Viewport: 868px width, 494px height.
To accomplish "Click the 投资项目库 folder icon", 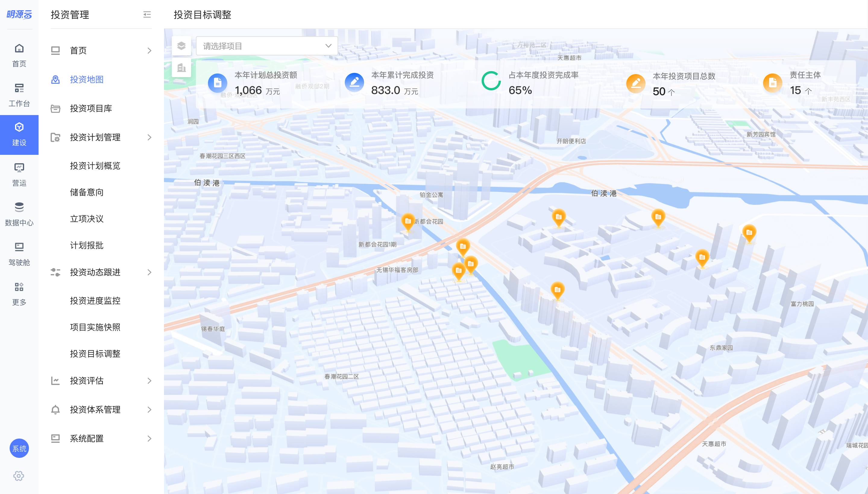I will click(55, 108).
